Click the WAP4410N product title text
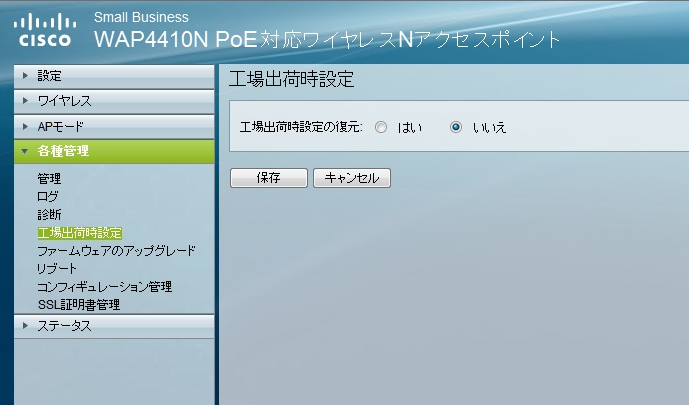Image resolution: width=689 pixels, height=405 pixels. tap(327, 40)
